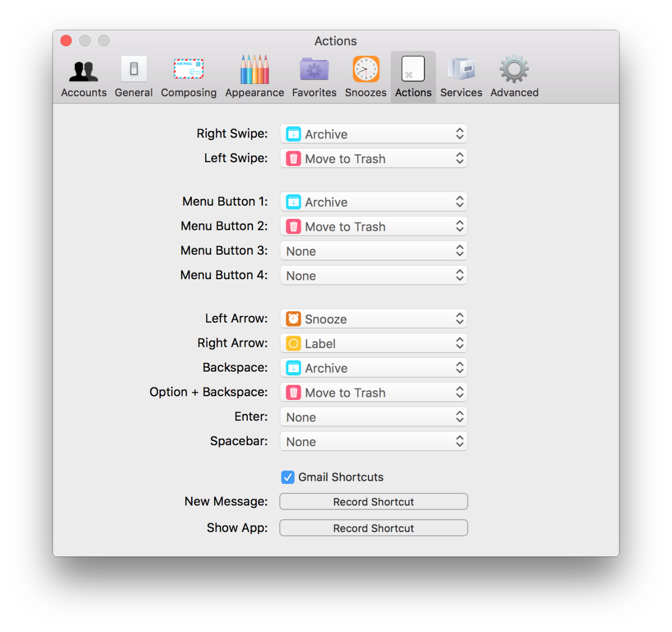Select the General preferences icon

pos(133,76)
